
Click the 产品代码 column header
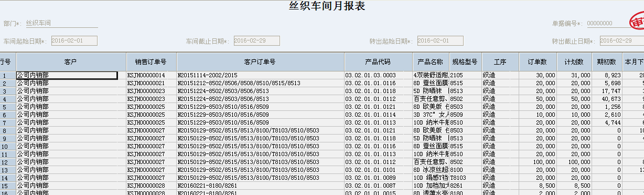[378, 62]
